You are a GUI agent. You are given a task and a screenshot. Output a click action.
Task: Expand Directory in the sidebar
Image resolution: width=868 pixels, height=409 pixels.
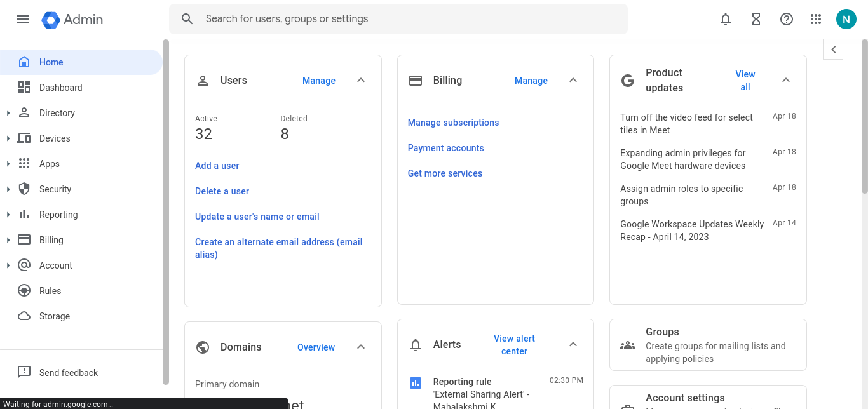tap(8, 113)
